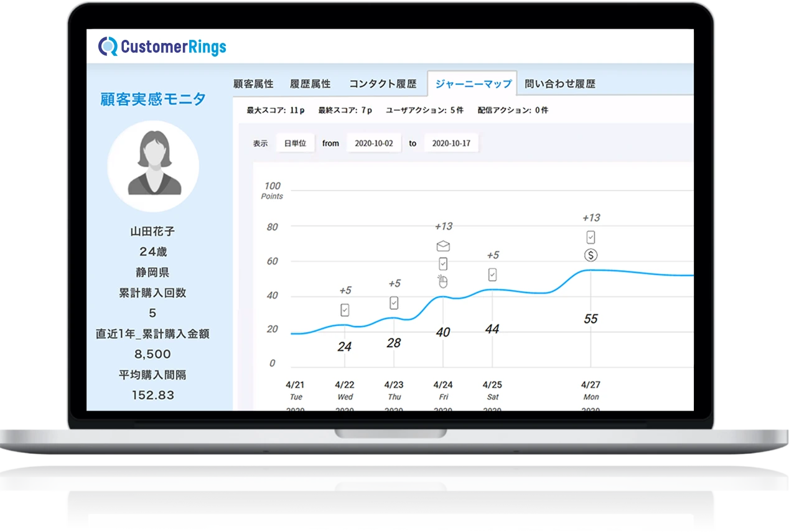Click the checkmark device icon above 4/22
Image resolution: width=789 pixels, height=532 pixels.
345,309
